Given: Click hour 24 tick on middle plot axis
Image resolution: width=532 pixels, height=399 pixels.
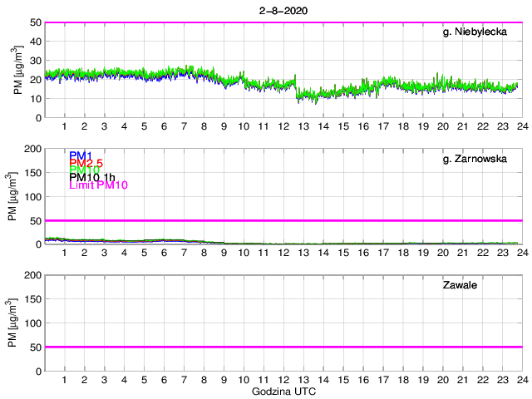Looking at the screenshot, I should click(521, 253).
